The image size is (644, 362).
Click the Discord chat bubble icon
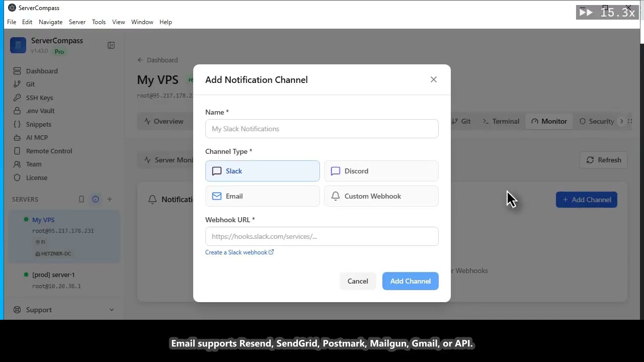tap(336, 171)
